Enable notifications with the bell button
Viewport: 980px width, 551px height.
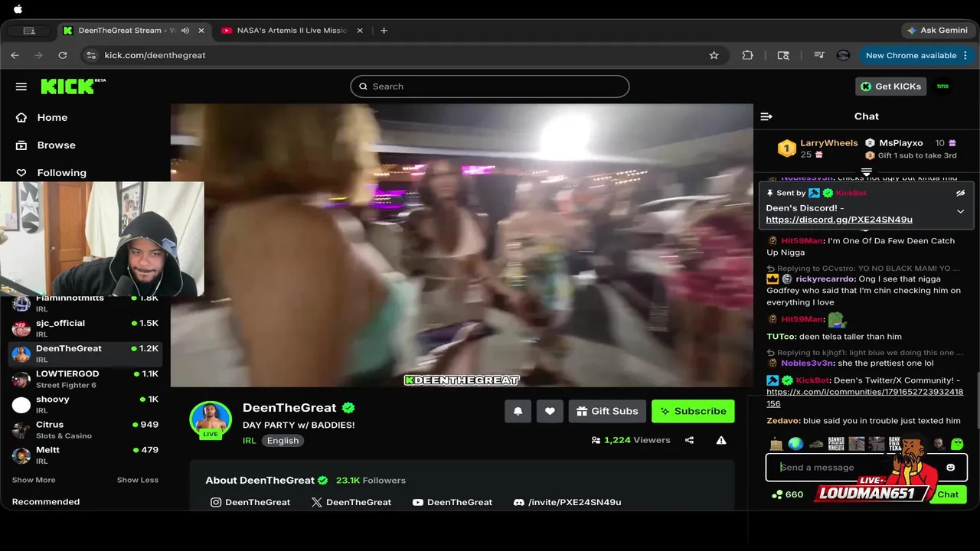518,411
